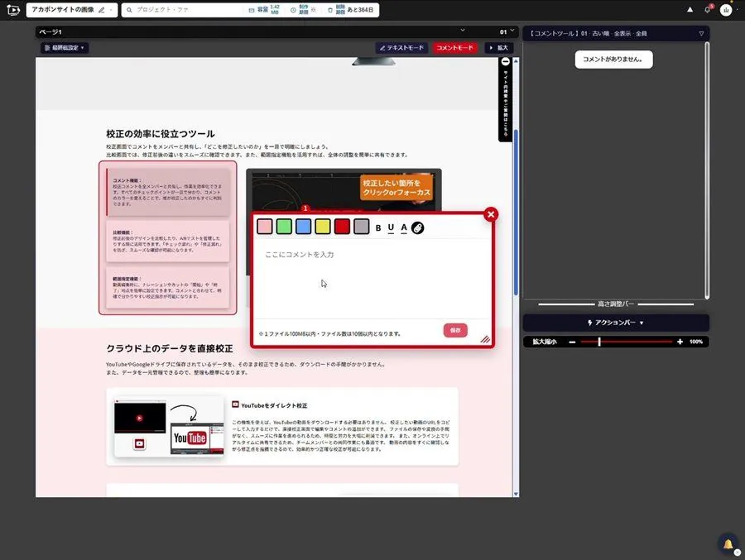Close the comment popup with red X

pos(491,215)
